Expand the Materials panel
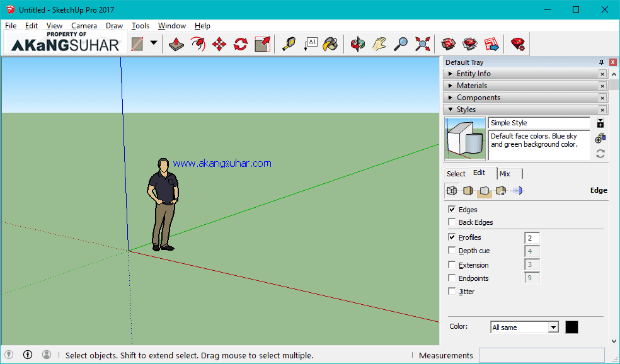Image resolution: width=620 pixels, height=364 pixels. click(451, 86)
